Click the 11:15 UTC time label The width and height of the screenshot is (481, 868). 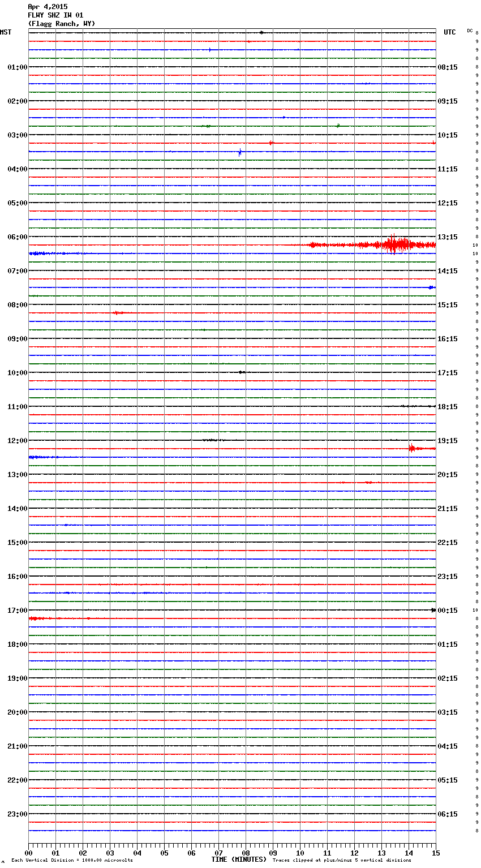(448, 169)
